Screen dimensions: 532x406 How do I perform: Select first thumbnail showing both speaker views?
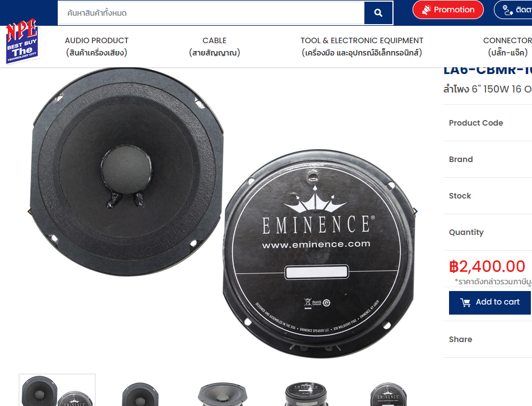tap(57, 390)
